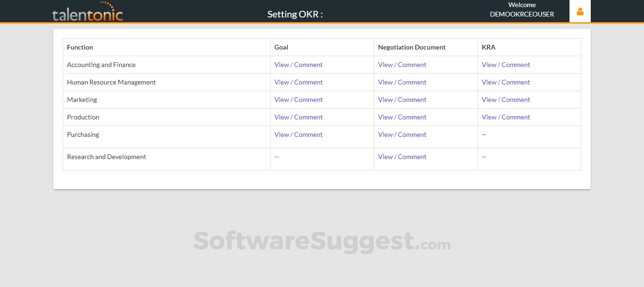This screenshot has width=644, height=287.
Task: Open Research and Development Negotiation Document
Action: (x=402, y=157)
